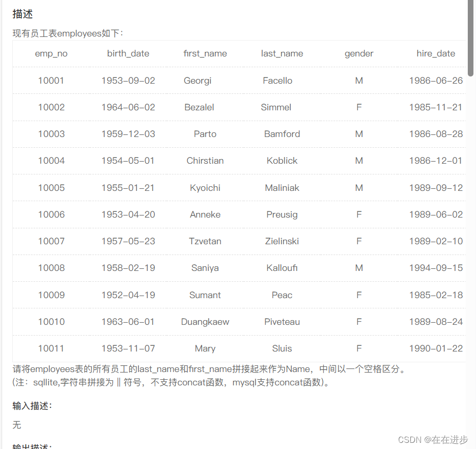This screenshot has width=476, height=449.
Task: Click the emp_no value 10005
Action: click(51, 187)
